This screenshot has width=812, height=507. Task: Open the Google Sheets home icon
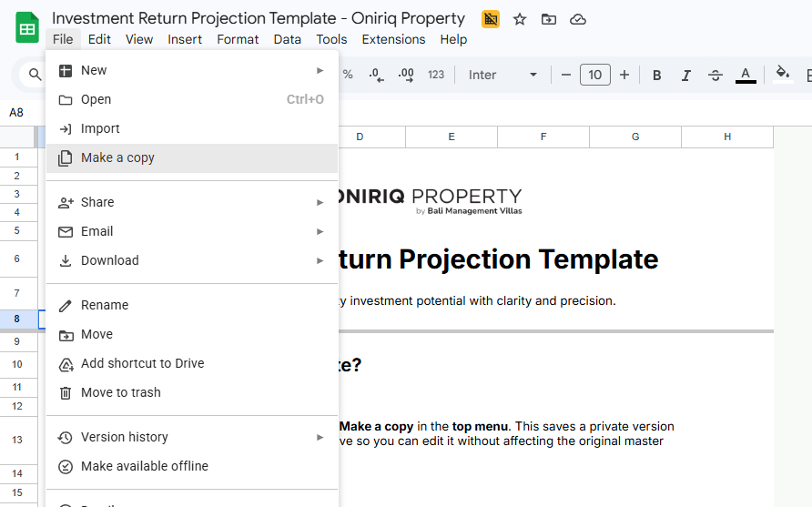27,27
